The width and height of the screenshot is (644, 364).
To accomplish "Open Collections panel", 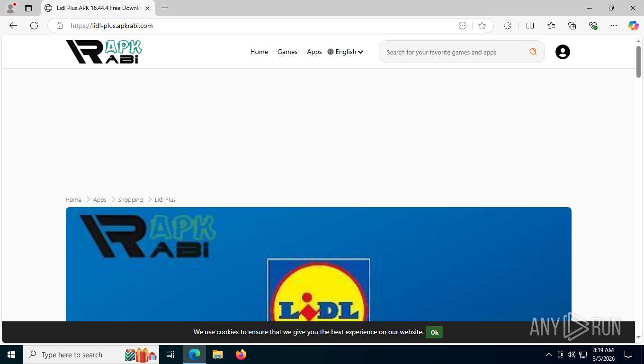I will [x=572, y=26].
